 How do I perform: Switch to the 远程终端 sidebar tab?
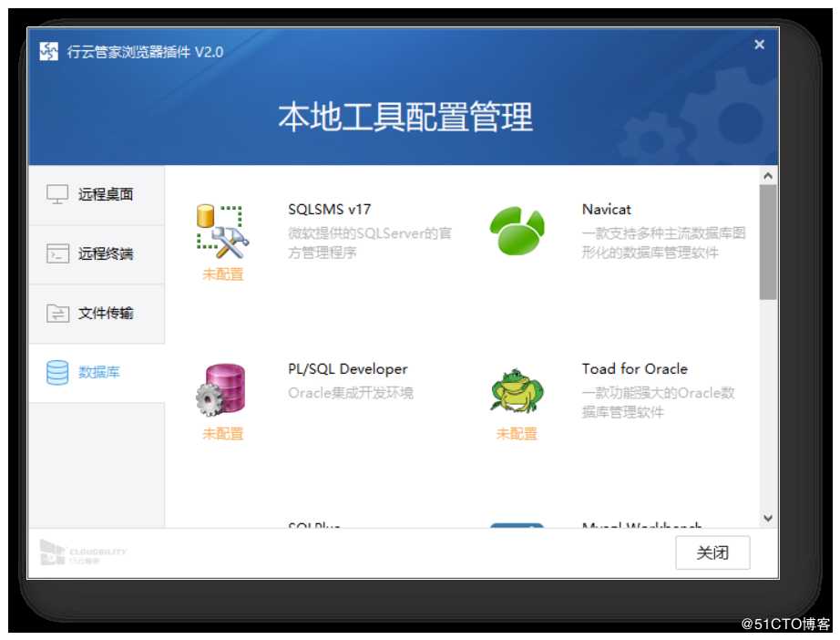point(97,253)
